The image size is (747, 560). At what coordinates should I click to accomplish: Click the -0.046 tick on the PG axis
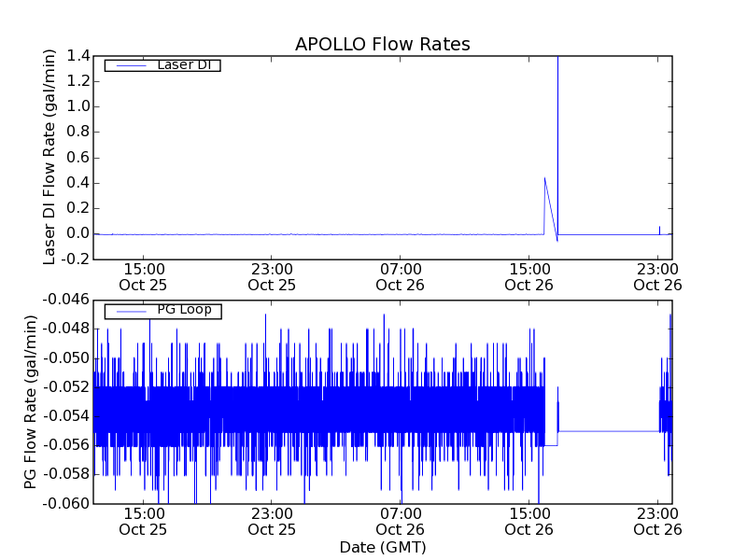(65, 300)
